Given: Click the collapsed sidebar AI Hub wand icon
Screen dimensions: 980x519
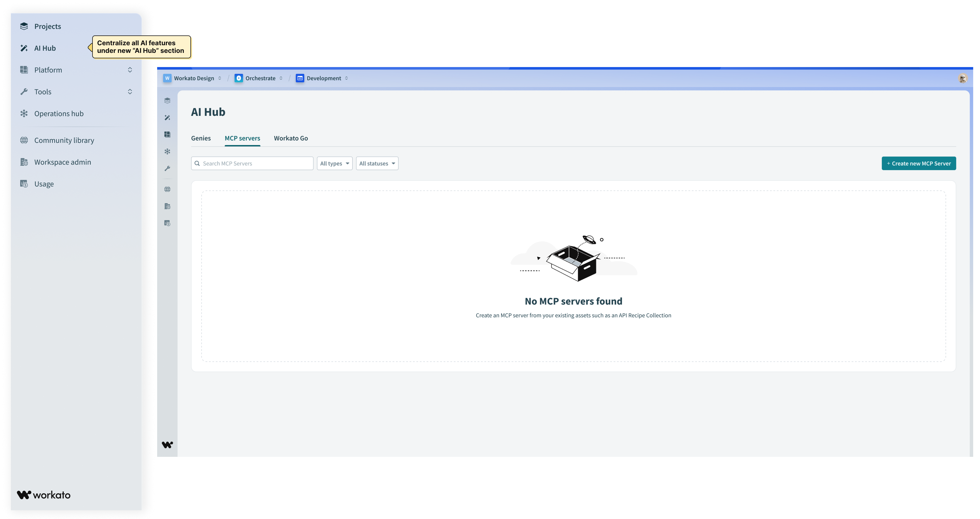Looking at the screenshot, I should pos(168,117).
